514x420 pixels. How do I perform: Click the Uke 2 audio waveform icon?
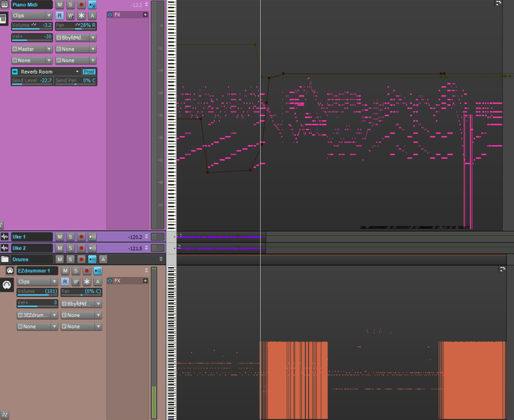coord(5,248)
